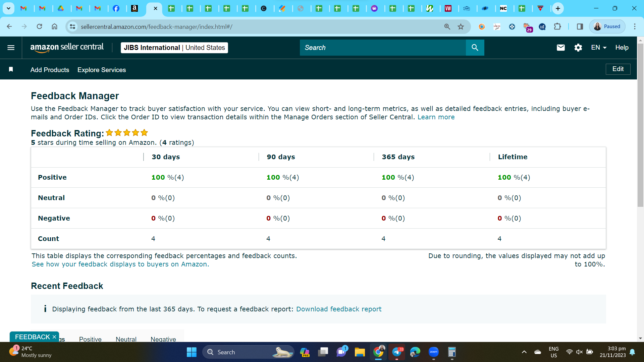The height and width of the screenshot is (362, 644).
Task: Click the FEEDBACK floating label
Action: click(32, 337)
